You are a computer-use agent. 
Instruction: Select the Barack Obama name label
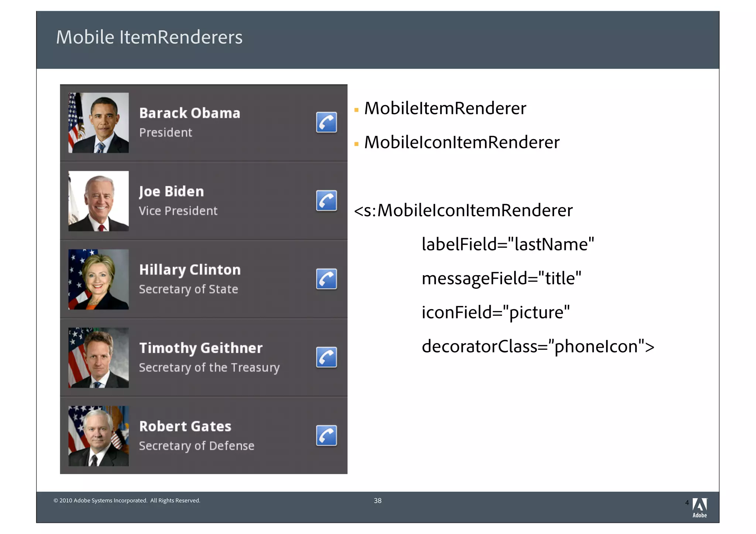(190, 113)
